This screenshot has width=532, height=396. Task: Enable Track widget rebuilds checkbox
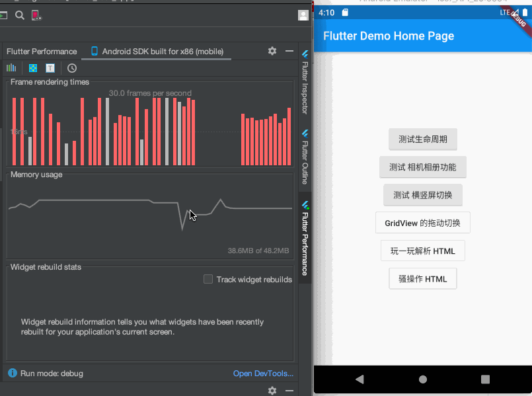[208, 279]
